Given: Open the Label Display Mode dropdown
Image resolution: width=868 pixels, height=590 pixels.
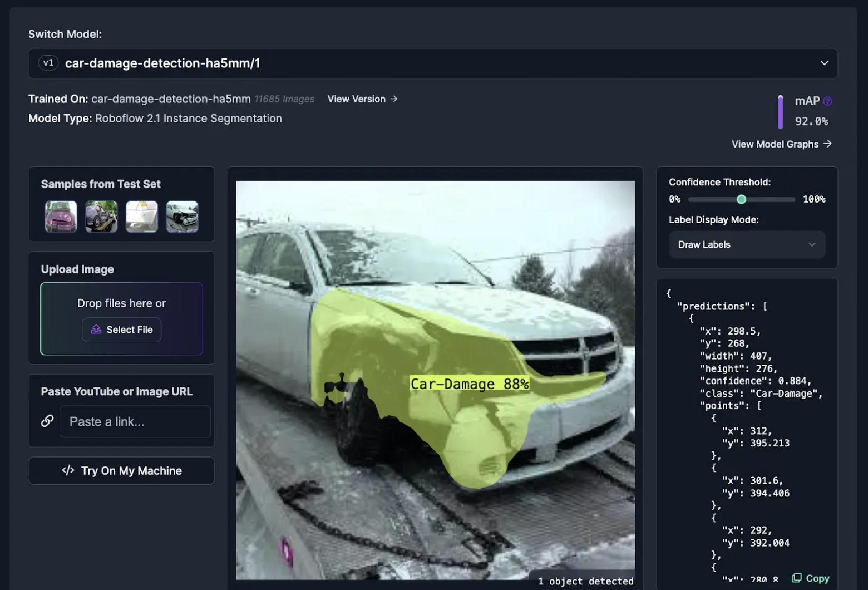Looking at the screenshot, I should pos(747,244).
